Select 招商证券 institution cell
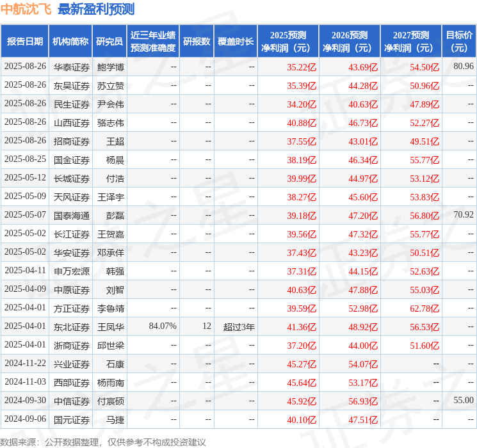The image size is (477, 448). [x=72, y=141]
